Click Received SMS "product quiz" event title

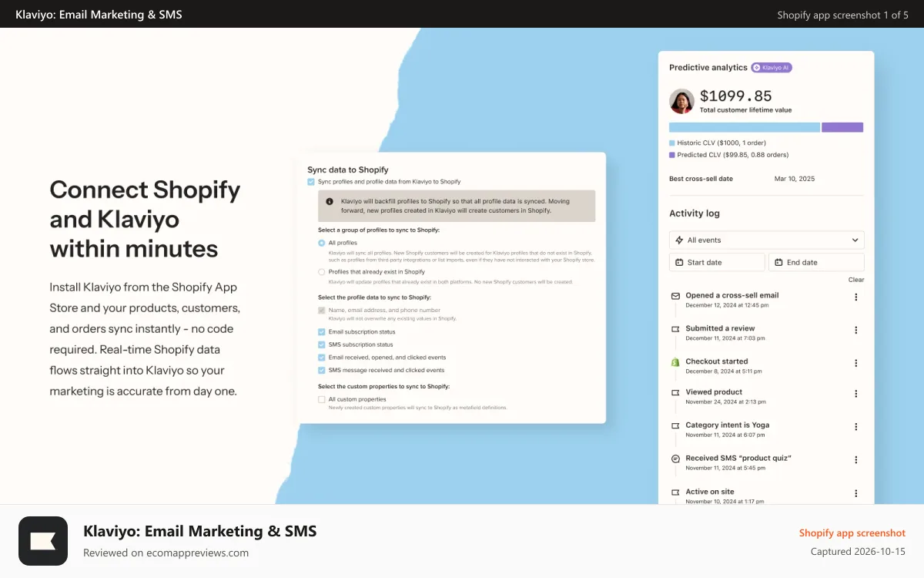(738, 459)
